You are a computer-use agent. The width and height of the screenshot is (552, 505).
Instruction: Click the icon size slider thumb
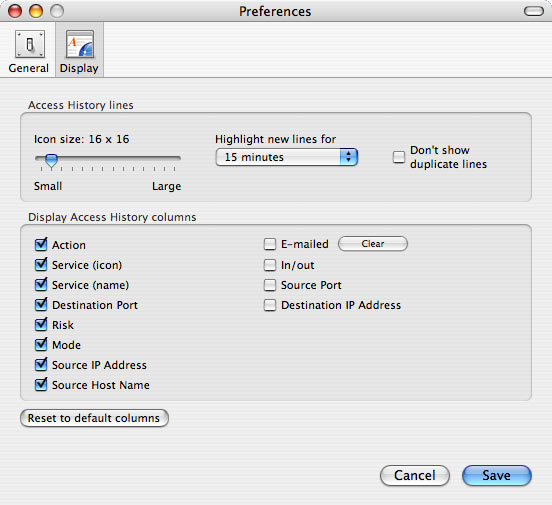point(51,161)
